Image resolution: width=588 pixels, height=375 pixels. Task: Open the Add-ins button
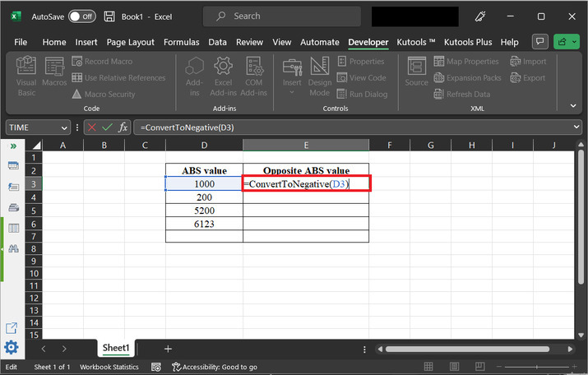[194, 76]
